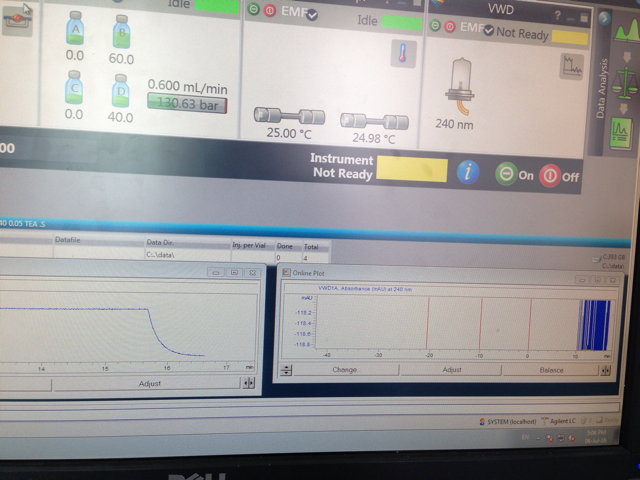Click the autosampler tray icon
Viewport: 640px width, 480px height.
pos(18,20)
